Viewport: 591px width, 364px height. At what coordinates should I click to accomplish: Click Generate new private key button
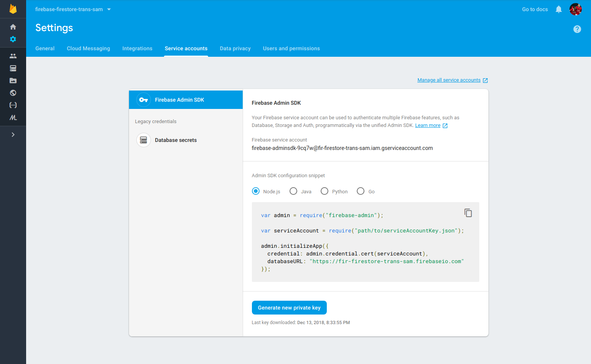coord(289,308)
